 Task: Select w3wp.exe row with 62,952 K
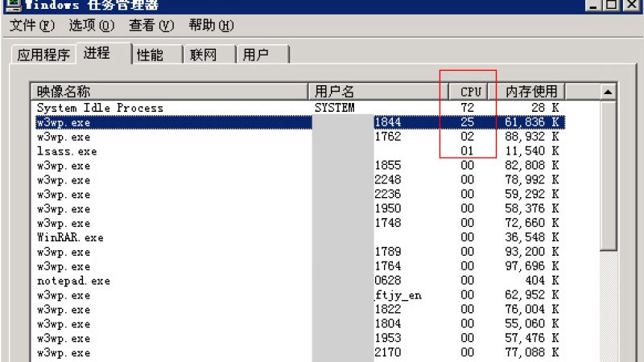[299, 295]
